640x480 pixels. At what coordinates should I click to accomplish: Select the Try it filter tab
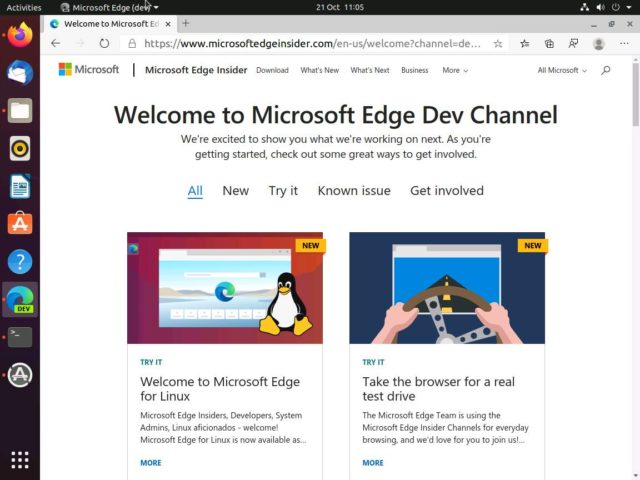coord(283,191)
